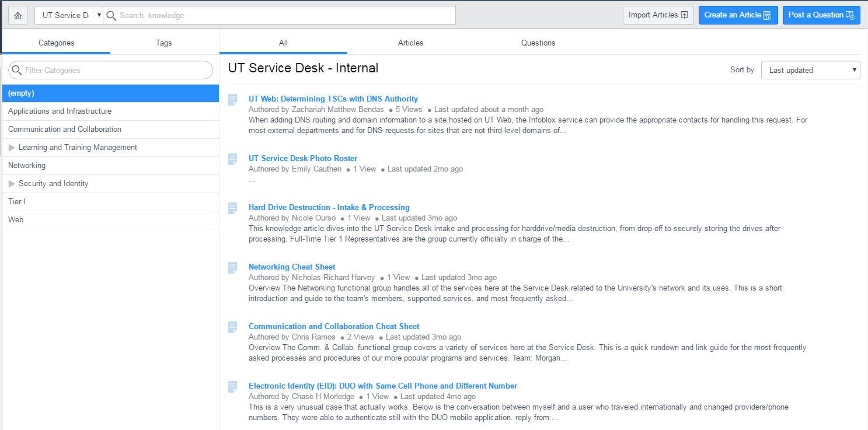
Task: Switch to the Questions tab
Action: click(538, 43)
